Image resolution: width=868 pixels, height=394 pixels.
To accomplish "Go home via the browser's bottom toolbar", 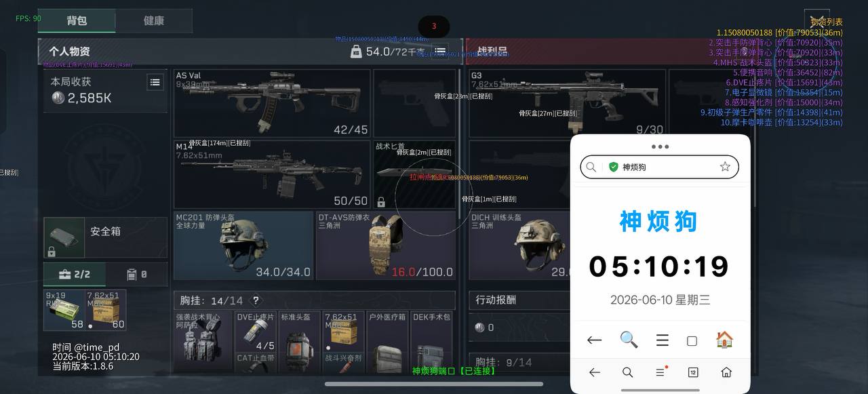I will coord(726,372).
